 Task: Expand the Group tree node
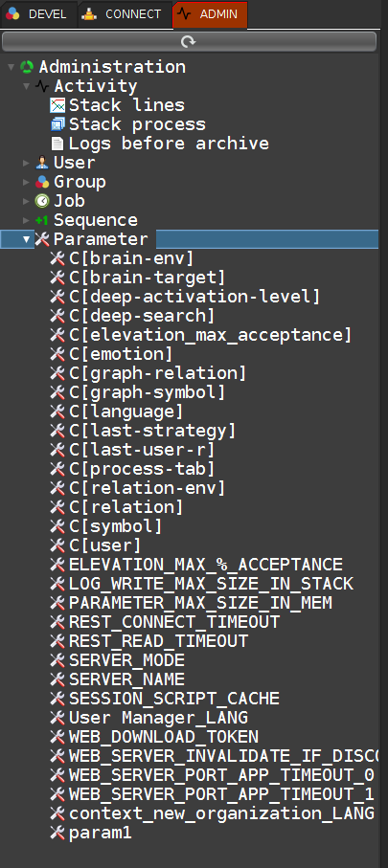26,182
